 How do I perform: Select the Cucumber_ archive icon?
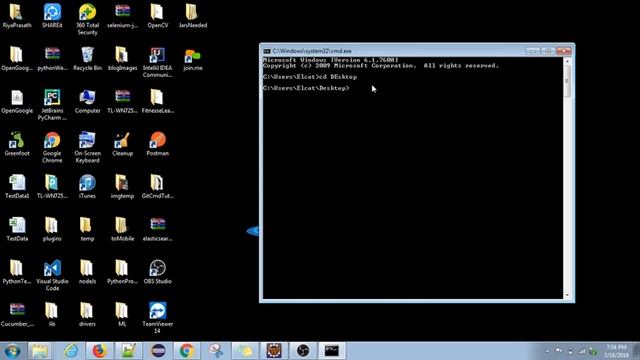coord(17,314)
